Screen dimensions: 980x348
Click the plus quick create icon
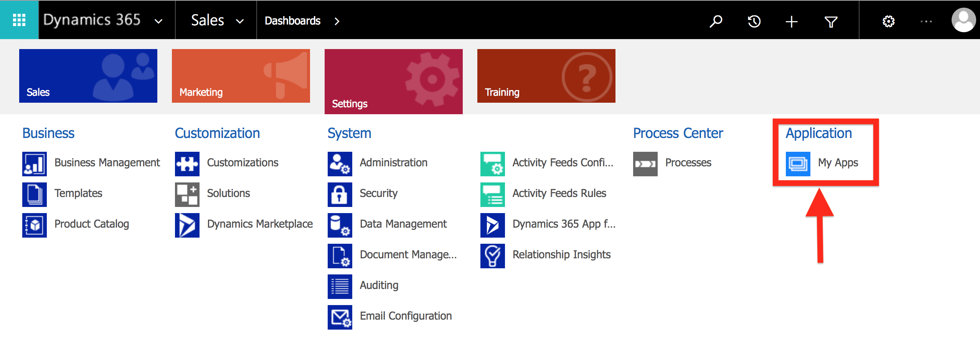pyautogui.click(x=792, y=21)
